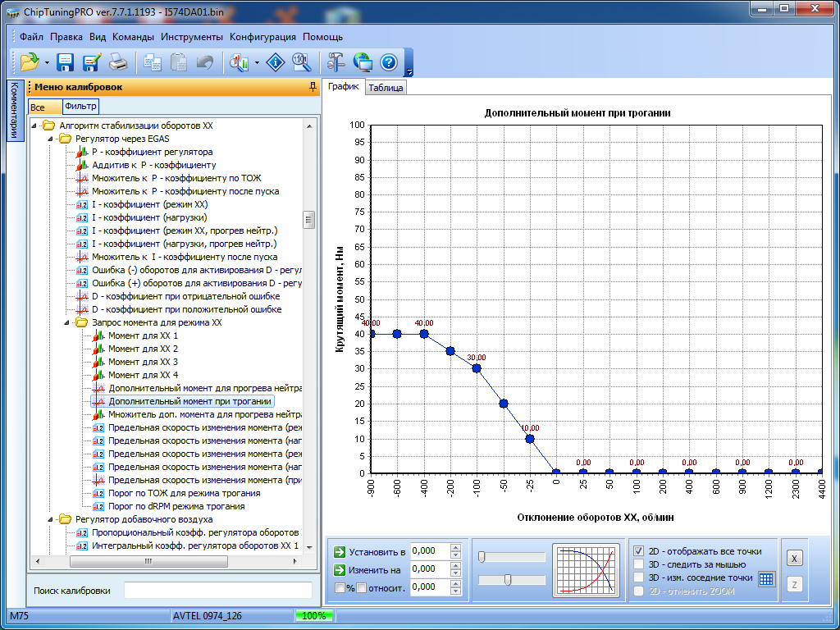Click the open file folder icon
The height and width of the screenshot is (630, 840).
click(x=30, y=62)
